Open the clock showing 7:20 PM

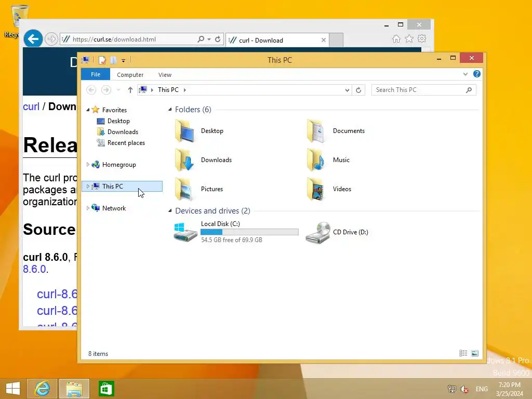(x=510, y=389)
